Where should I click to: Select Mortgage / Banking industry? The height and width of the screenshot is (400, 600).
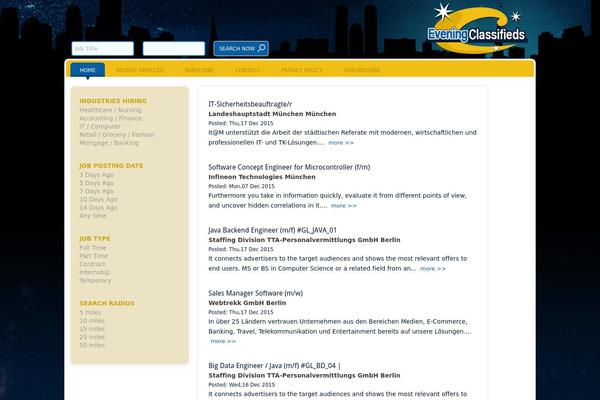[x=109, y=142]
